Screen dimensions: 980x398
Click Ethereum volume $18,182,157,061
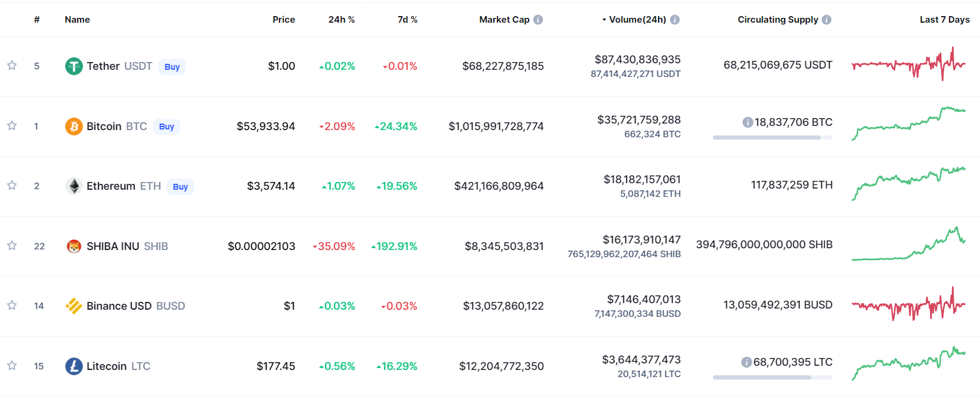(x=642, y=180)
